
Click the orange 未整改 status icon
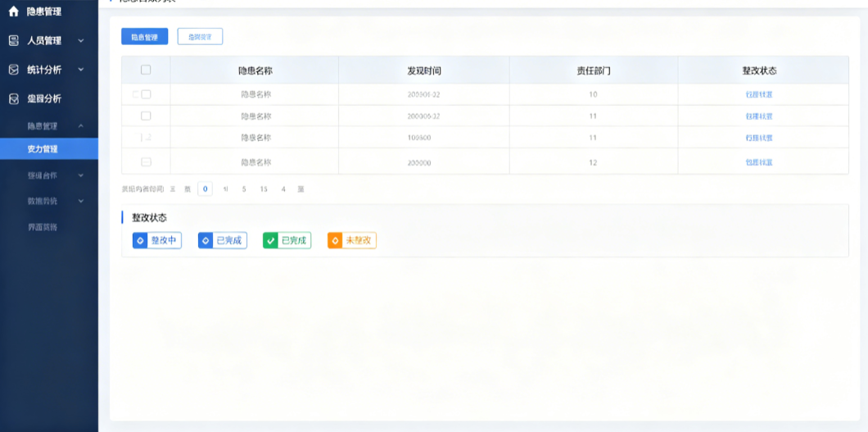pos(335,240)
